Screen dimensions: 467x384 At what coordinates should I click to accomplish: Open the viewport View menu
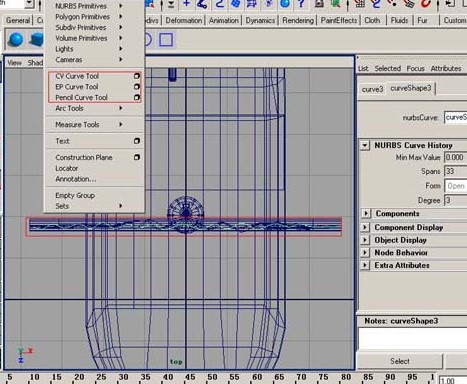[x=15, y=63]
